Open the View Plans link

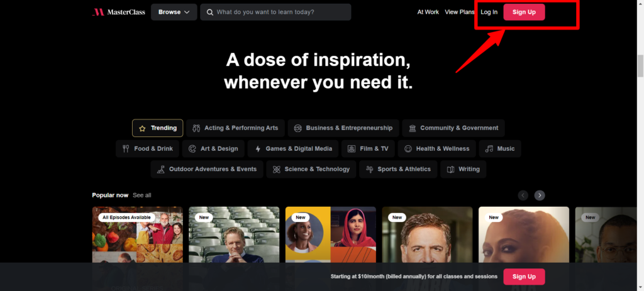coord(460,13)
